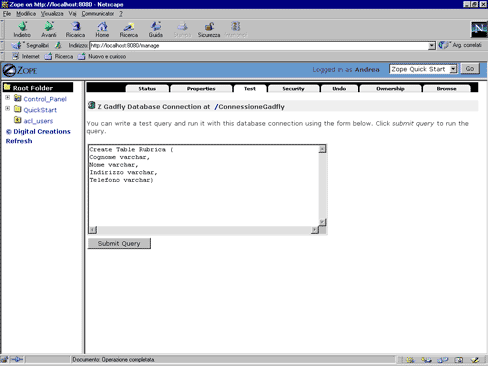Open Navigator from component bar
The width and height of the screenshot is (488, 366).
410,360
